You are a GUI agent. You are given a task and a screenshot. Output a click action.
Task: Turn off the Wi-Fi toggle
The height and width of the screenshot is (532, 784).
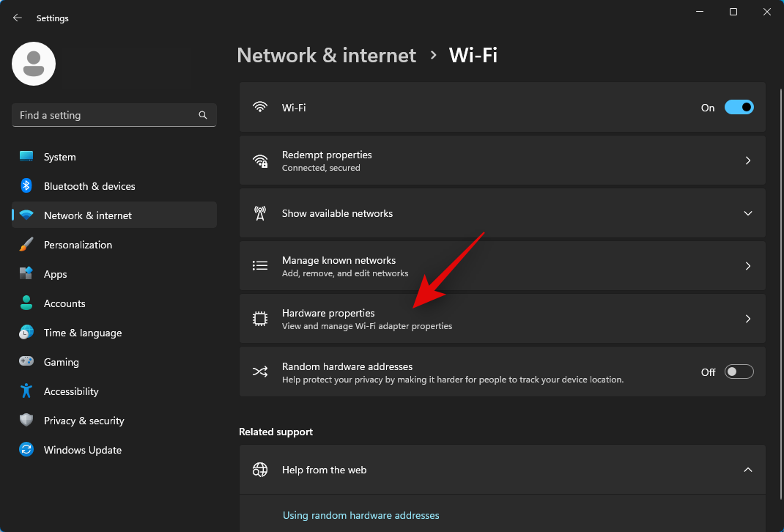(739, 107)
